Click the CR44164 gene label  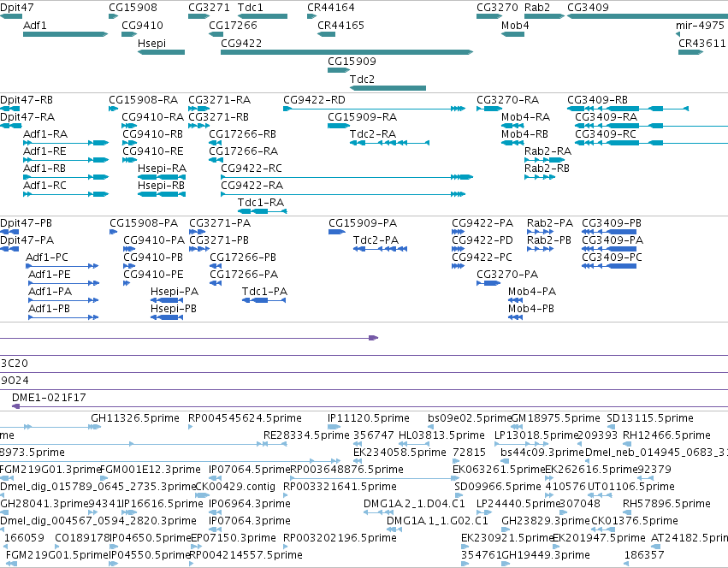[330, 8]
